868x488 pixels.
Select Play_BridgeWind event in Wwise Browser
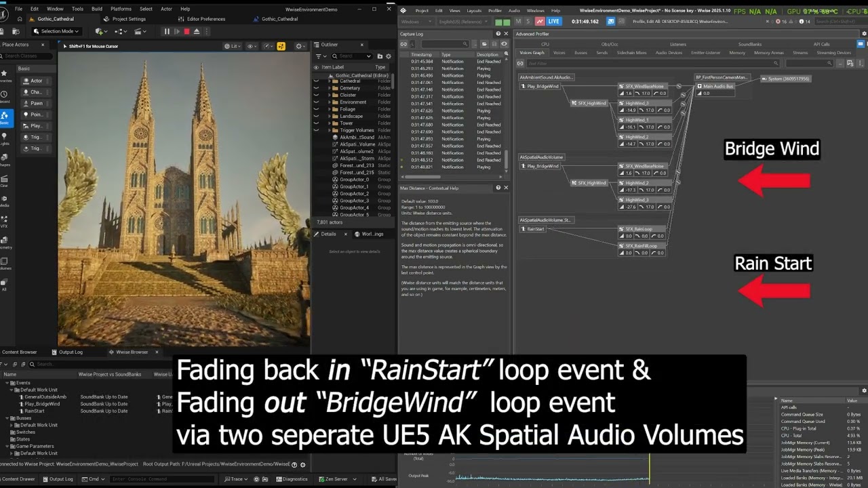[42, 404]
